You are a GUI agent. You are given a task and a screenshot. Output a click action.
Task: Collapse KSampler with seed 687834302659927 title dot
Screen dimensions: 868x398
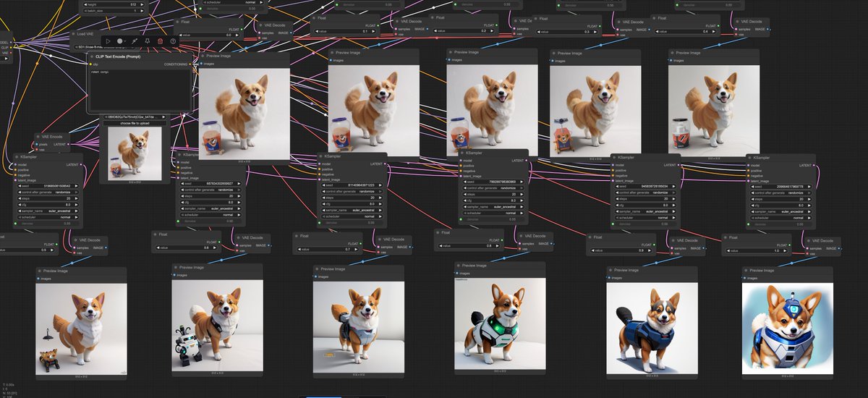[x=179, y=155]
